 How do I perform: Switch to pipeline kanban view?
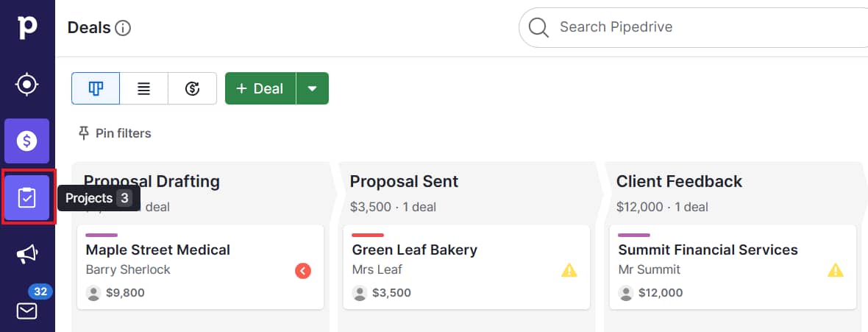pos(96,88)
